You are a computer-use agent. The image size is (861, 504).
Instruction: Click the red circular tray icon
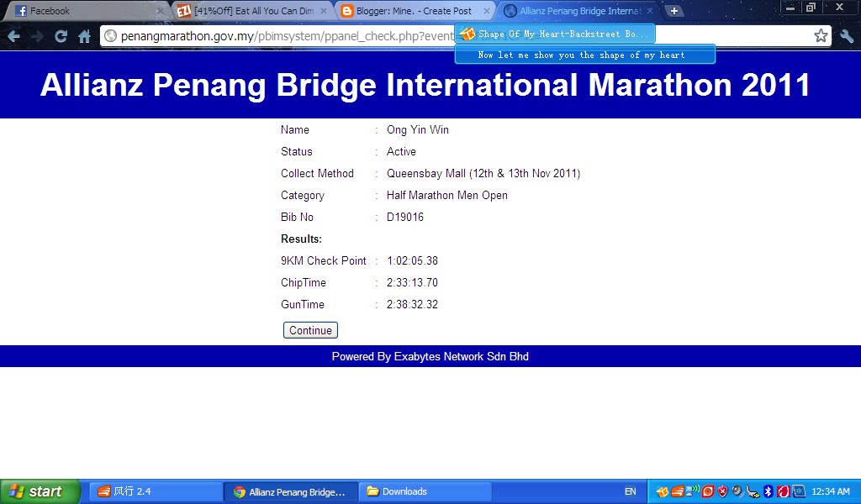(x=708, y=491)
